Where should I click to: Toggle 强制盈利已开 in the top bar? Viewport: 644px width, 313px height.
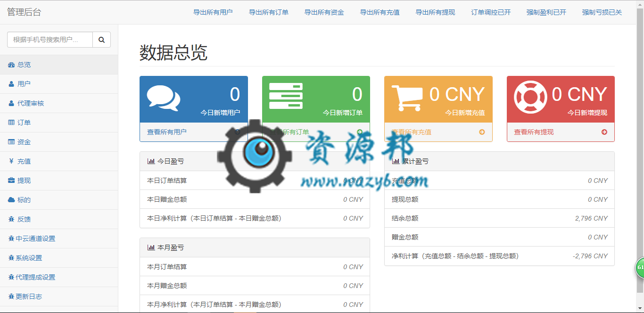(x=546, y=12)
